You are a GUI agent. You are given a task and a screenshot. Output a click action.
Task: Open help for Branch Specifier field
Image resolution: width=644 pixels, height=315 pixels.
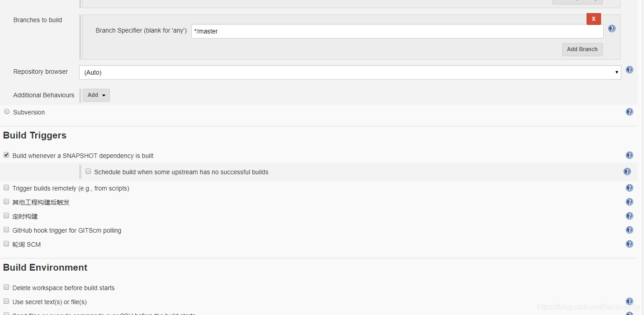612,29
